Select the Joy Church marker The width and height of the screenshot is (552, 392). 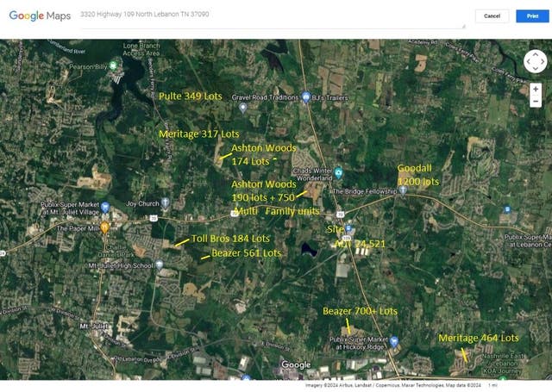click(165, 202)
